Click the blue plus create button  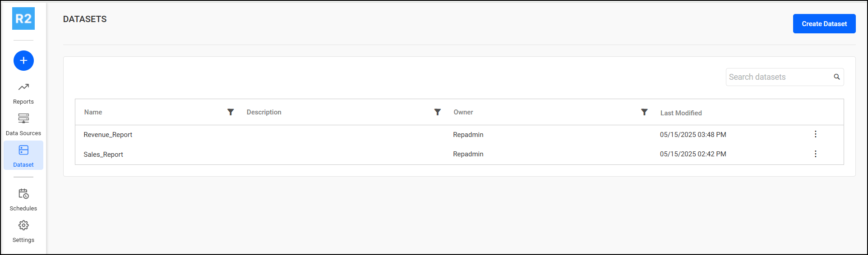tap(23, 61)
